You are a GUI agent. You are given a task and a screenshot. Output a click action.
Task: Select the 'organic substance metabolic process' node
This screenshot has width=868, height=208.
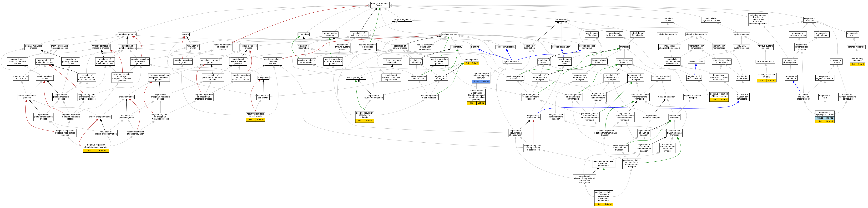(x=59, y=47)
